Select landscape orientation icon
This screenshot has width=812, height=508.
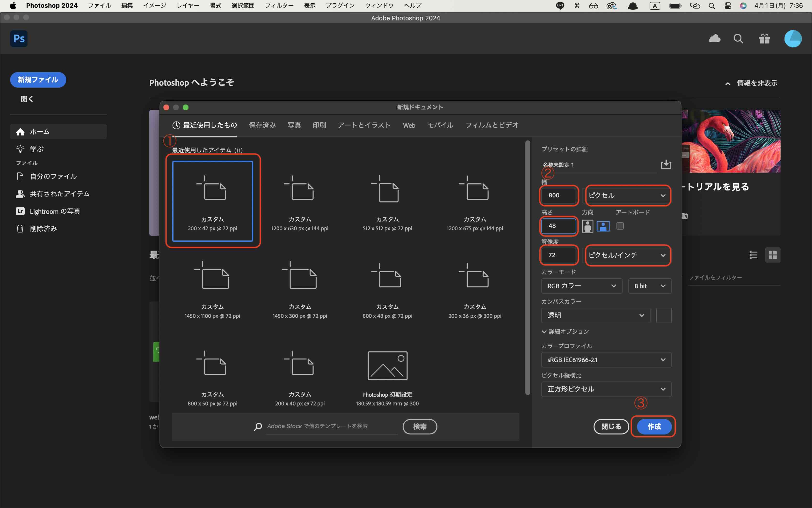603,226
